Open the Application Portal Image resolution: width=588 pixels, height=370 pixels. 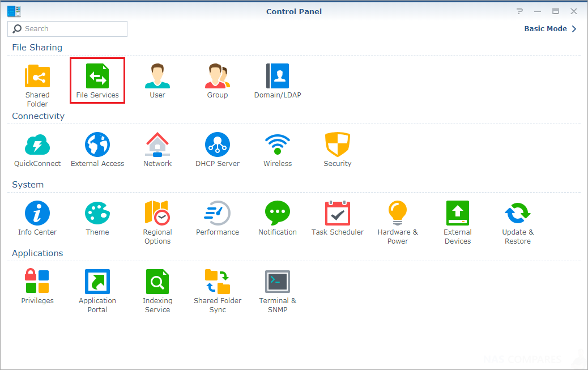coord(97,291)
